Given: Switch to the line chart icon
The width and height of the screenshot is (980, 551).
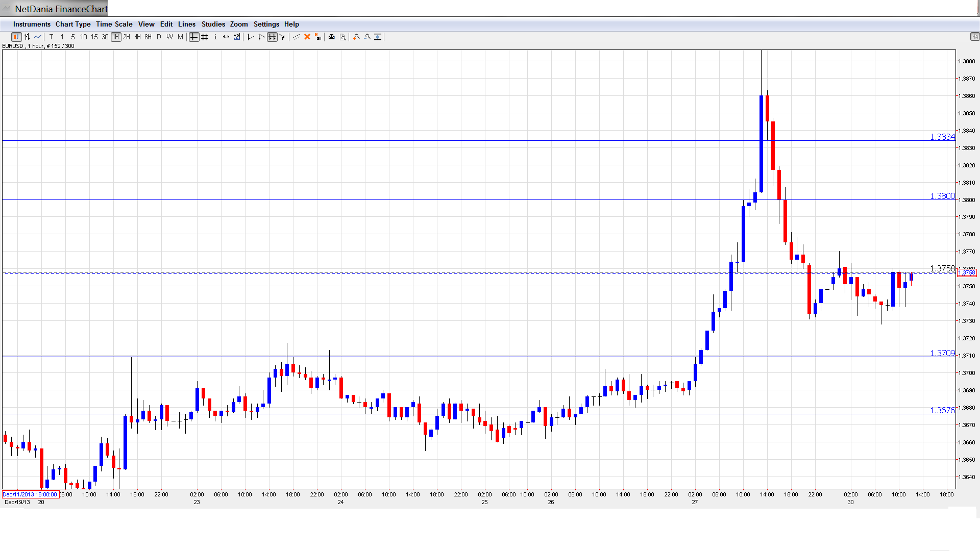Looking at the screenshot, I should [38, 37].
